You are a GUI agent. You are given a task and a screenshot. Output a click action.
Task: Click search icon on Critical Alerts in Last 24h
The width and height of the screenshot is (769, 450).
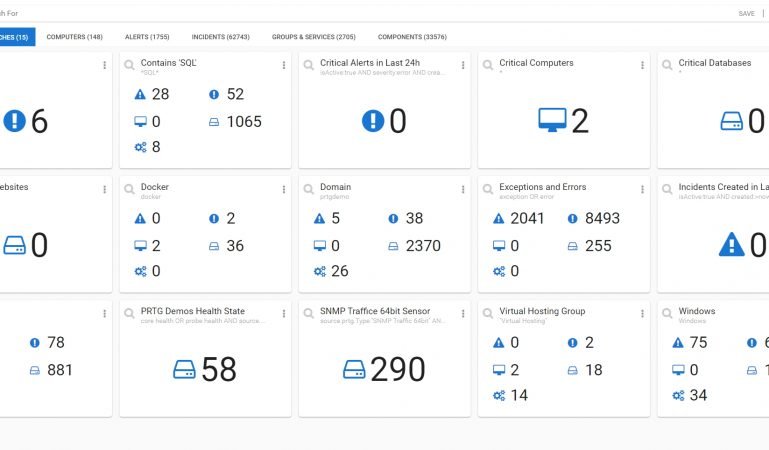pyautogui.click(x=308, y=65)
